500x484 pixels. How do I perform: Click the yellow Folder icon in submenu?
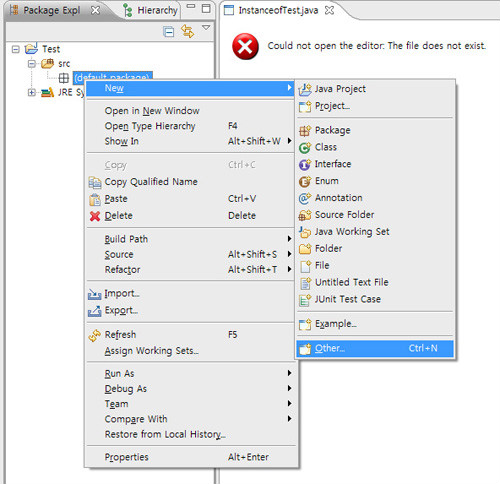pos(305,249)
